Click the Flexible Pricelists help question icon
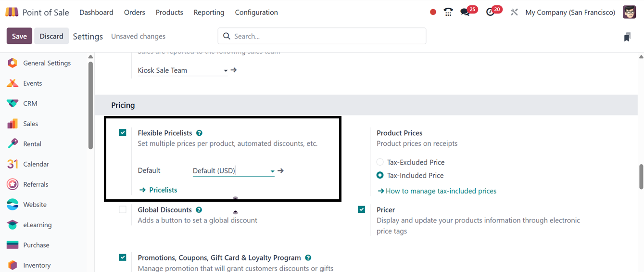Screen dimensions: 644x272 (x=199, y=133)
